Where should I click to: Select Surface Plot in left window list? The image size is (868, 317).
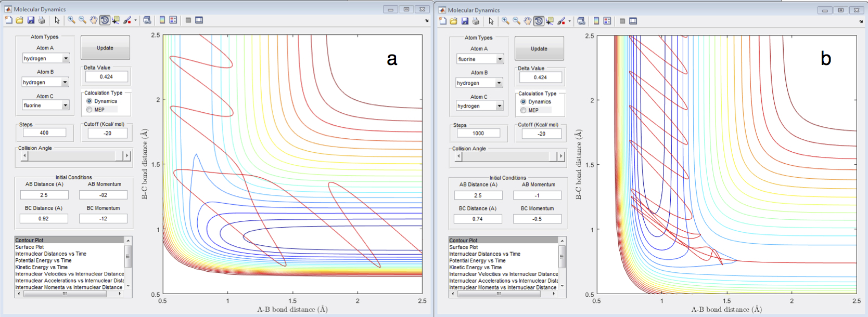(x=30, y=247)
